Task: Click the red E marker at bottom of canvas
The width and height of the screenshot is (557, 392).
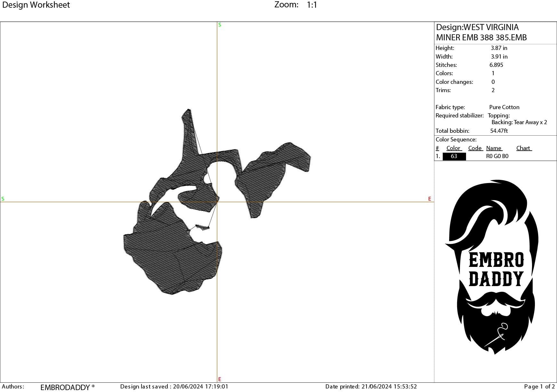Action: coord(220,379)
